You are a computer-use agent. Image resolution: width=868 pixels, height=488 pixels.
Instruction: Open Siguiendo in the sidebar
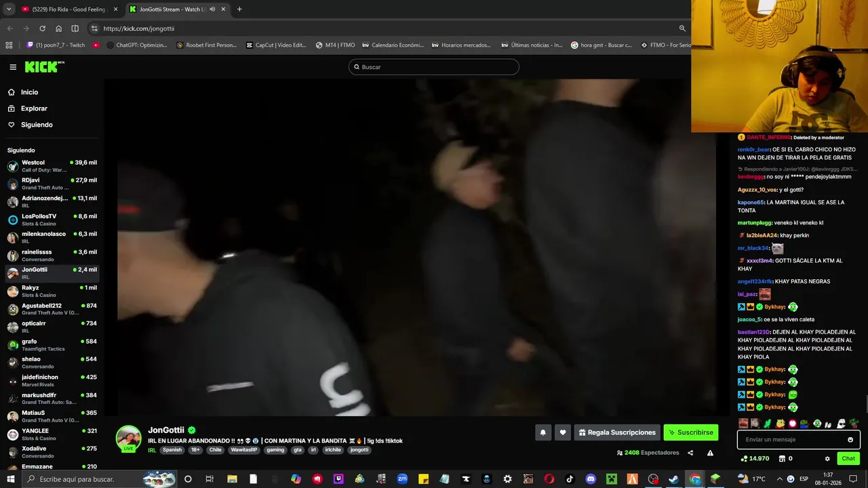click(37, 125)
